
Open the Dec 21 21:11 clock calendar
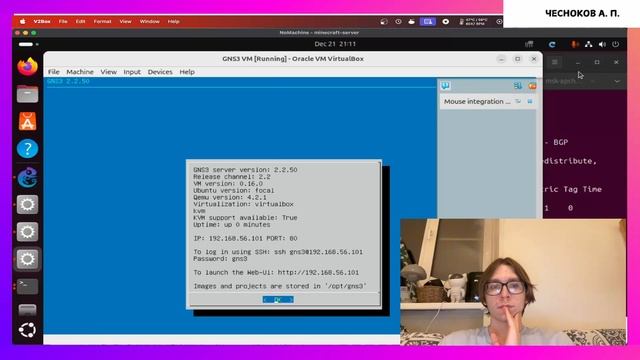pyautogui.click(x=335, y=44)
